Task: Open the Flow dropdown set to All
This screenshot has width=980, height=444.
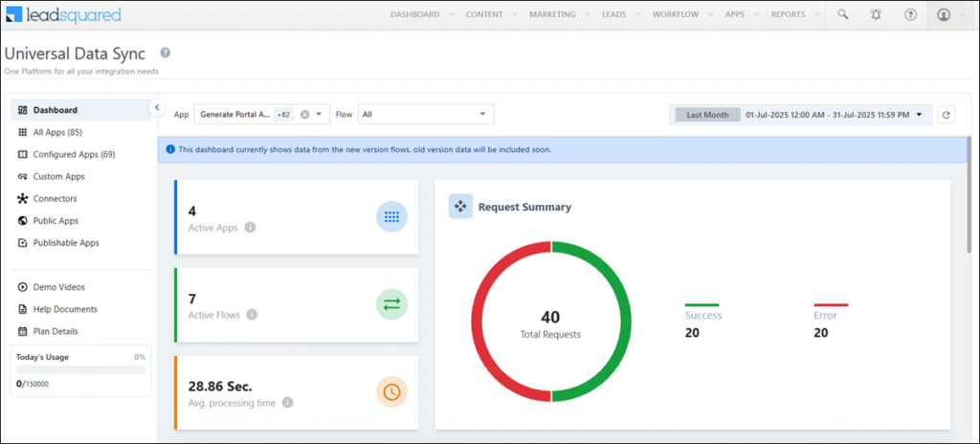Action: (426, 115)
